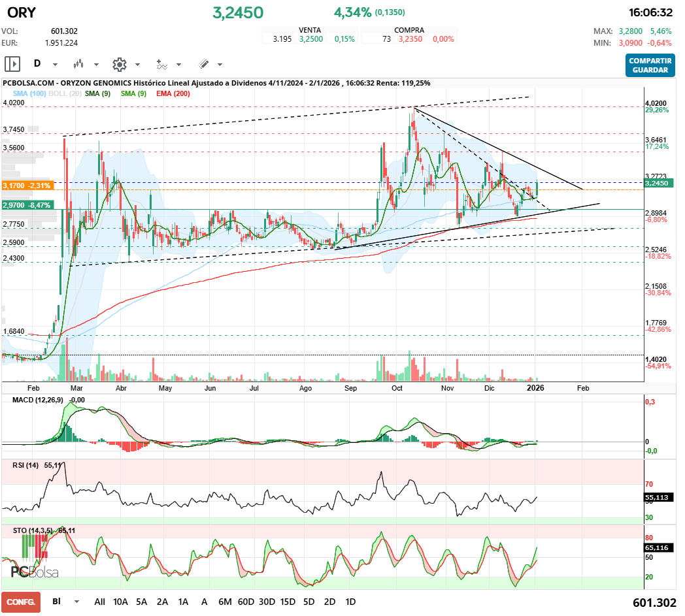The height and width of the screenshot is (616, 685).
Task: Click the COMPARTIR GUARDAR button
Action: (x=650, y=66)
